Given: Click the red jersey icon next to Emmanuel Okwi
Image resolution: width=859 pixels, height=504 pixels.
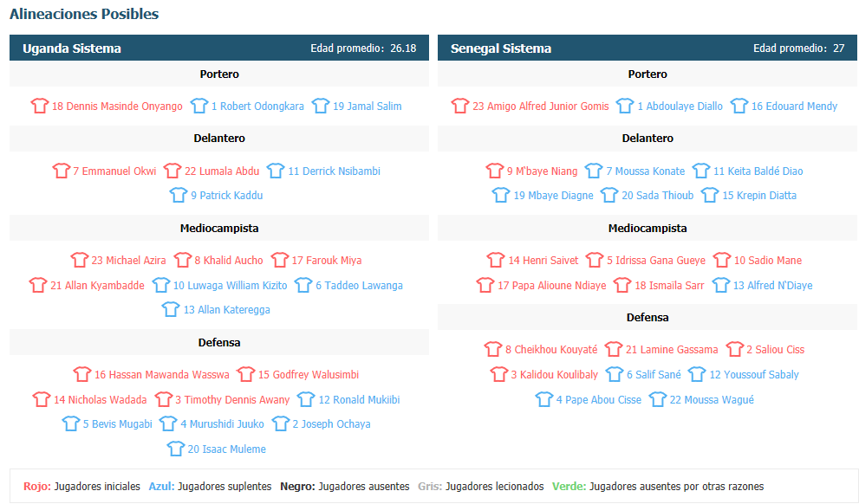Looking at the screenshot, I should (62, 171).
